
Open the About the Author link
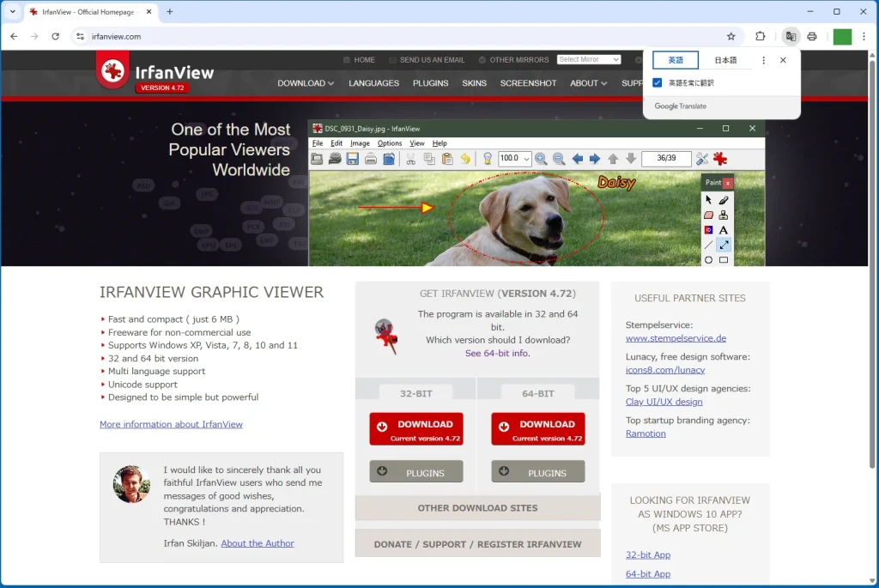258,543
